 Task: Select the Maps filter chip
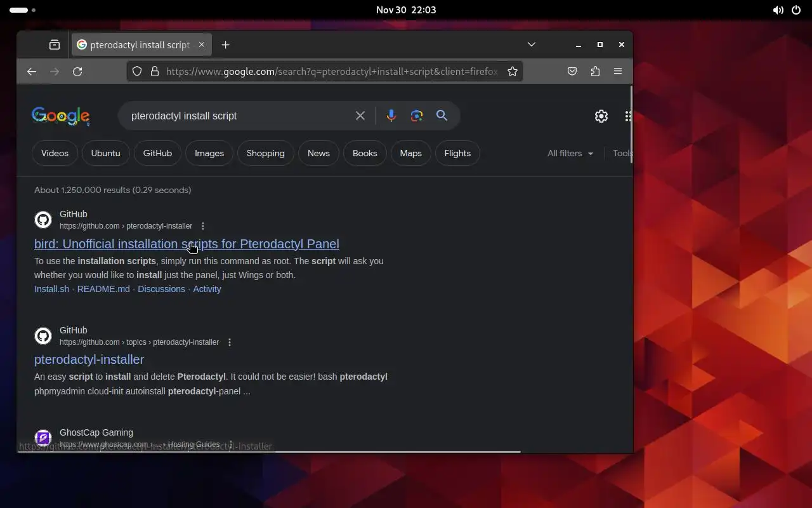410,153
